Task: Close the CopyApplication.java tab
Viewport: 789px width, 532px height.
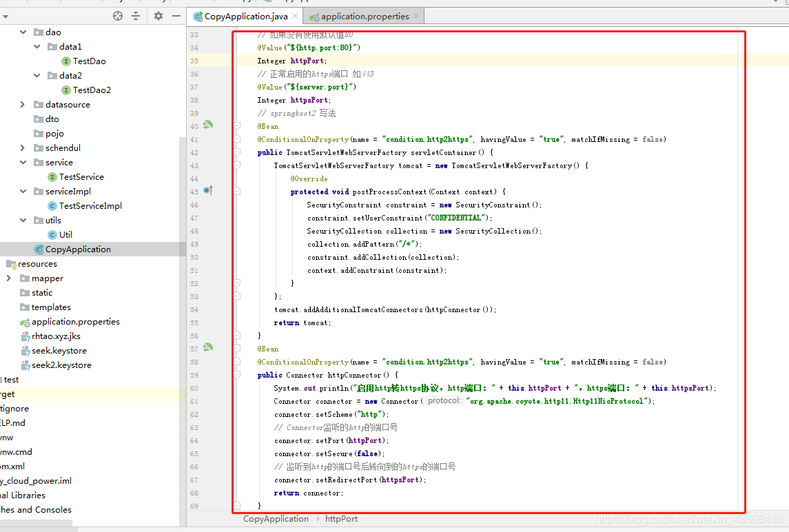Action: click(295, 16)
